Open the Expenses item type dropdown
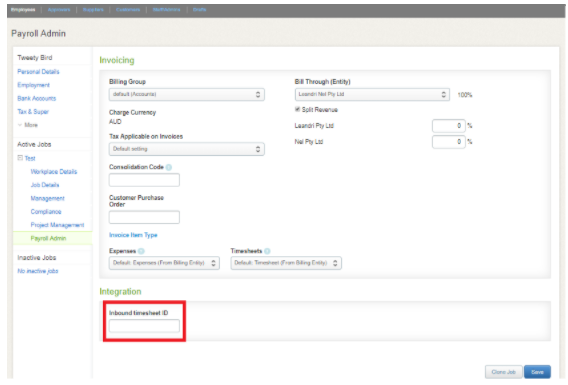The height and width of the screenshot is (385, 568). pos(164,263)
